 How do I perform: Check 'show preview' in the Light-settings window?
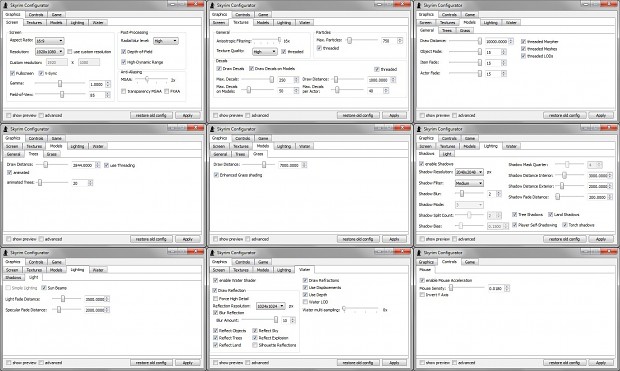[x=8, y=363]
